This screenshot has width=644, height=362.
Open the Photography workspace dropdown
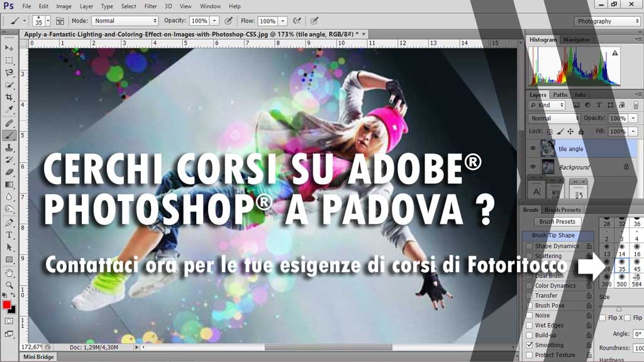point(607,21)
